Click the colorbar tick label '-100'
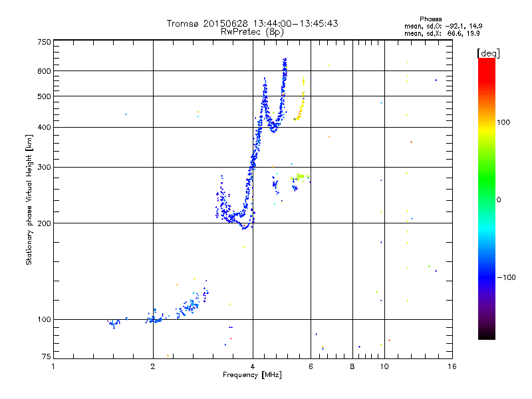Screen dimensions: 532x399 (506, 277)
